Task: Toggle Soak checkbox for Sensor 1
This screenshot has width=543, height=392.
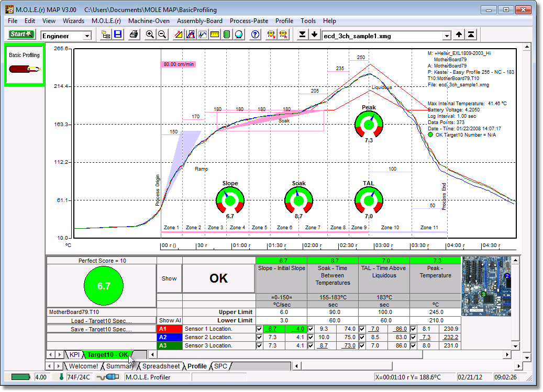Action: 311,329
